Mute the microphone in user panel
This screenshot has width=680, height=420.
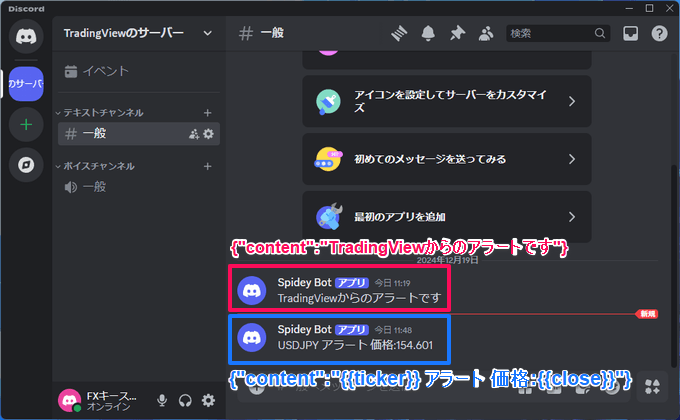point(162,400)
